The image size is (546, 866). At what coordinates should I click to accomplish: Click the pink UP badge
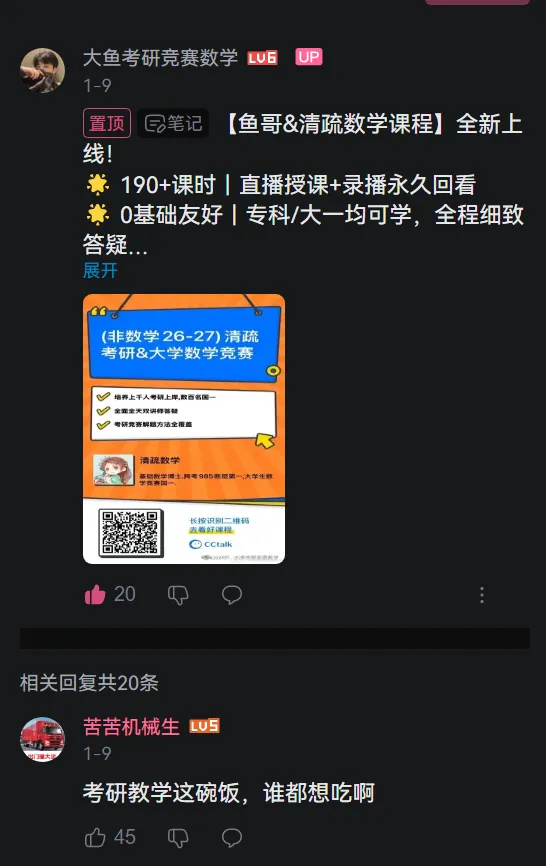coord(309,57)
